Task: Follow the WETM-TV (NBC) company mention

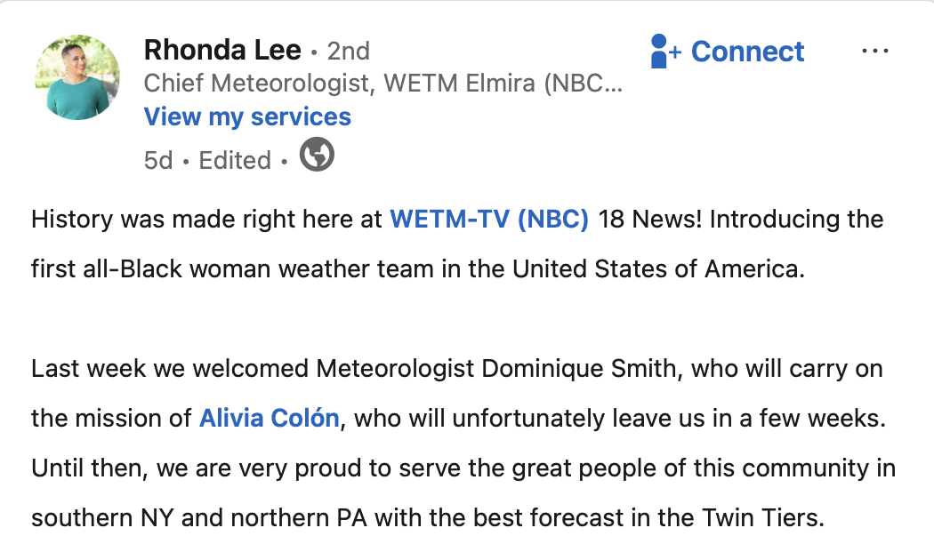Action: pyautogui.click(x=489, y=219)
